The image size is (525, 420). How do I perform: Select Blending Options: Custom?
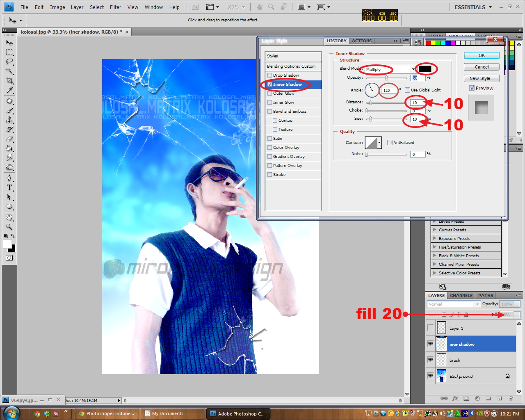point(293,66)
